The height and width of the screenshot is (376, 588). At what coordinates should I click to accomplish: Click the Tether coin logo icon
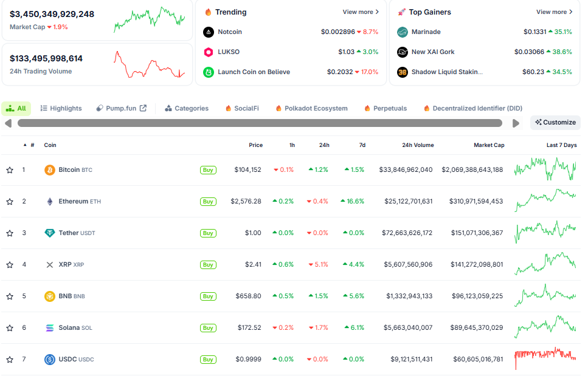(50, 233)
